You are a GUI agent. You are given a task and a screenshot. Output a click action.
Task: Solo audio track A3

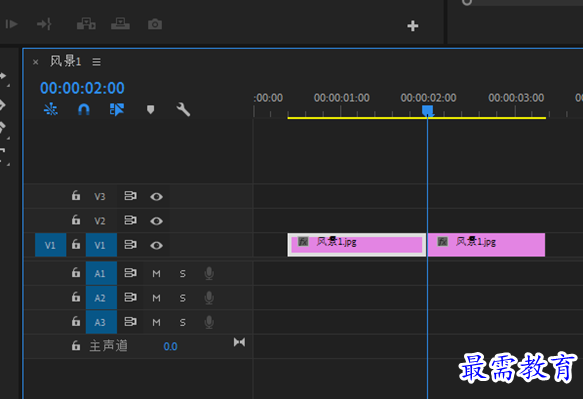click(x=183, y=322)
